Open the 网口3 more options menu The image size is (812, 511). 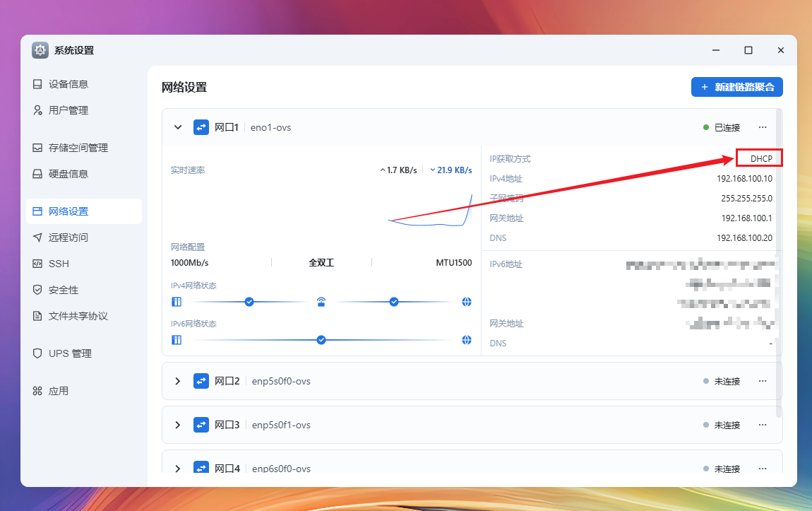click(x=763, y=425)
